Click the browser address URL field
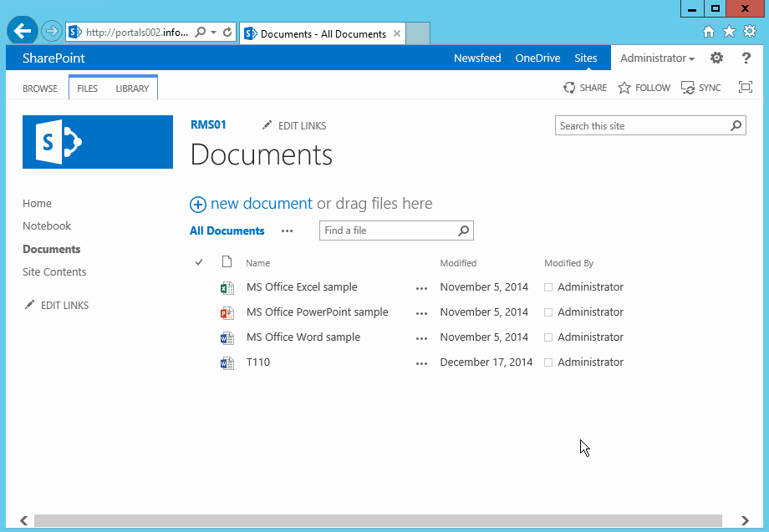 (x=137, y=33)
